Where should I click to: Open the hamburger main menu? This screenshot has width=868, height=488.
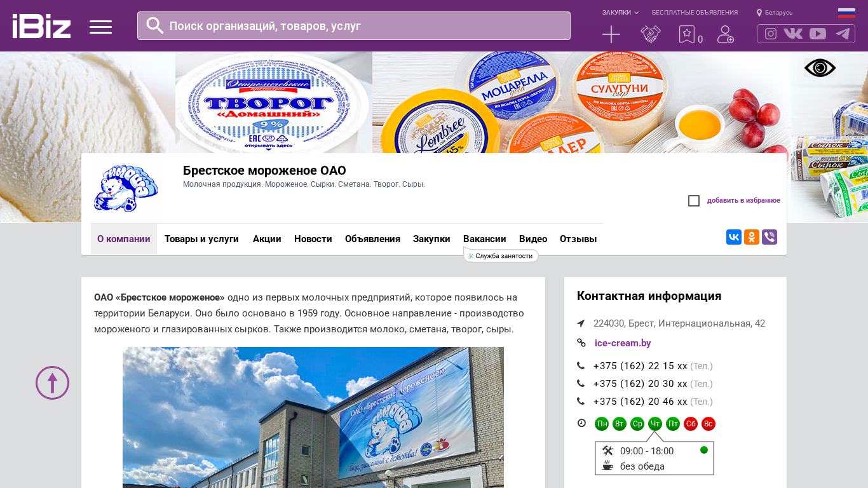[x=100, y=27]
